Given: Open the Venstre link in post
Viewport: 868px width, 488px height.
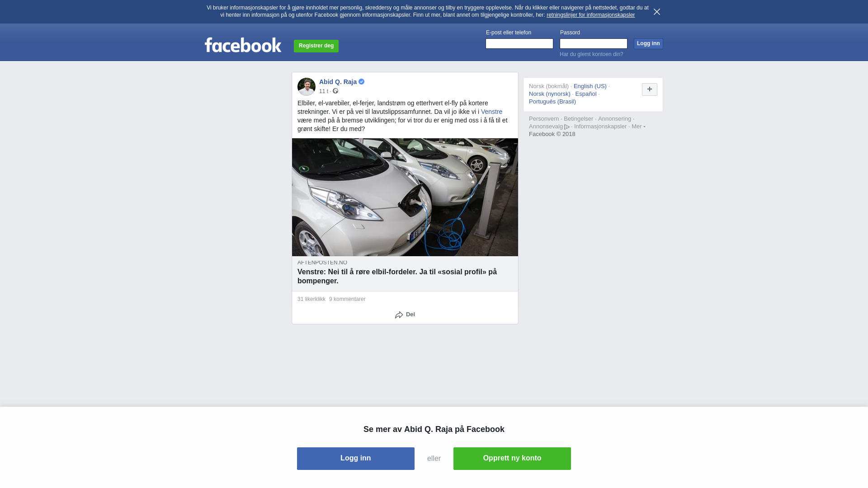Looking at the screenshot, I should (491, 112).
